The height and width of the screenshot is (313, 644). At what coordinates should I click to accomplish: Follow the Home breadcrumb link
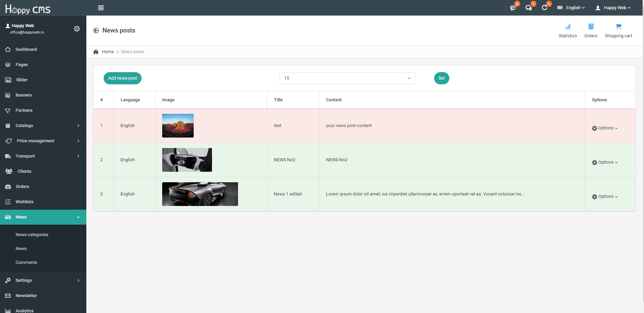(108, 52)
